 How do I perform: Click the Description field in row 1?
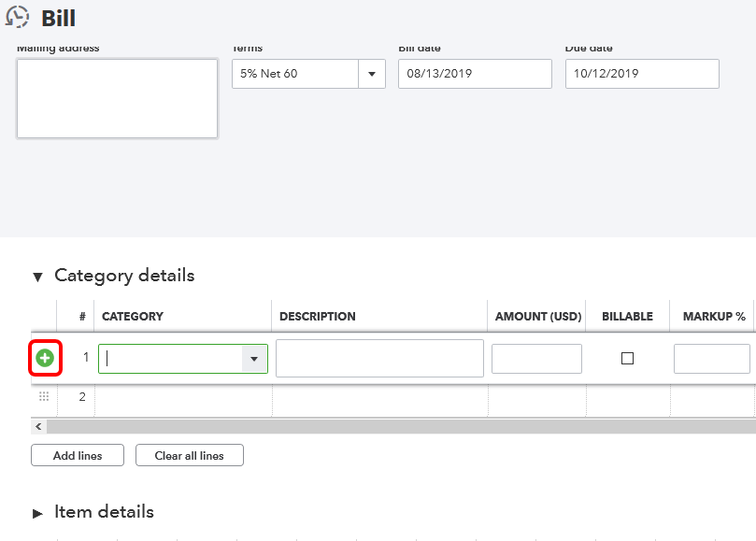(379, 359)
